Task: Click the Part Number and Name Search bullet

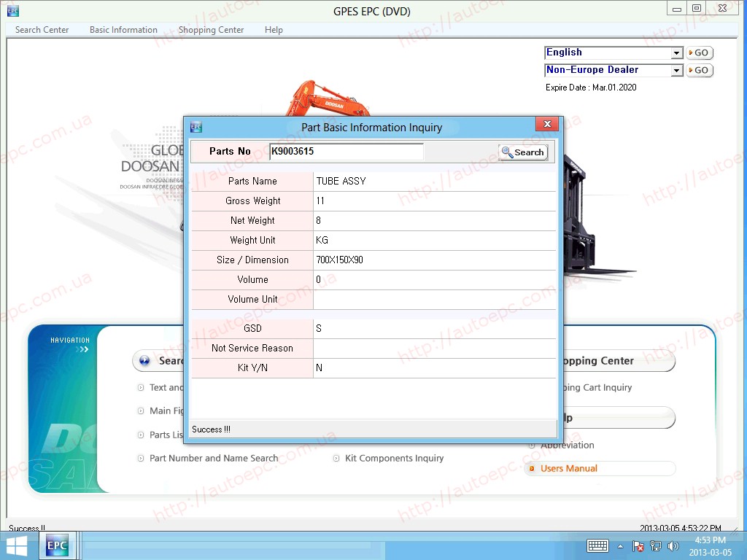Action: [141, 458]
